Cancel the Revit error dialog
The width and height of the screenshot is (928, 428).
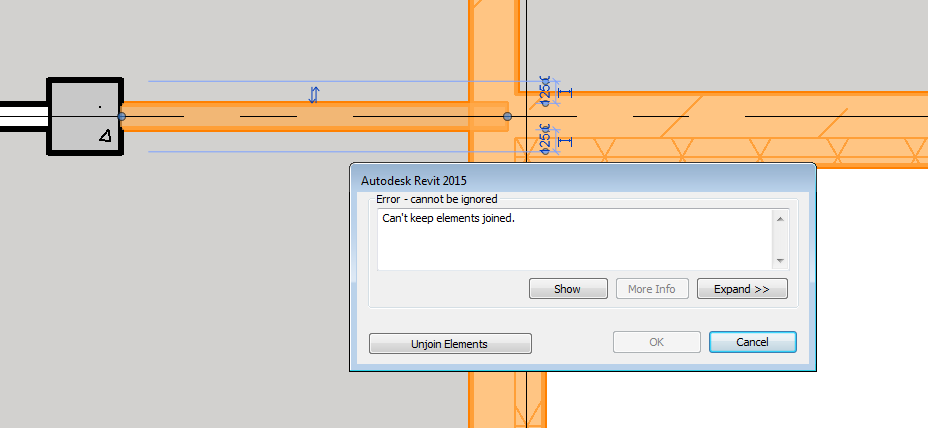[753, 342]
